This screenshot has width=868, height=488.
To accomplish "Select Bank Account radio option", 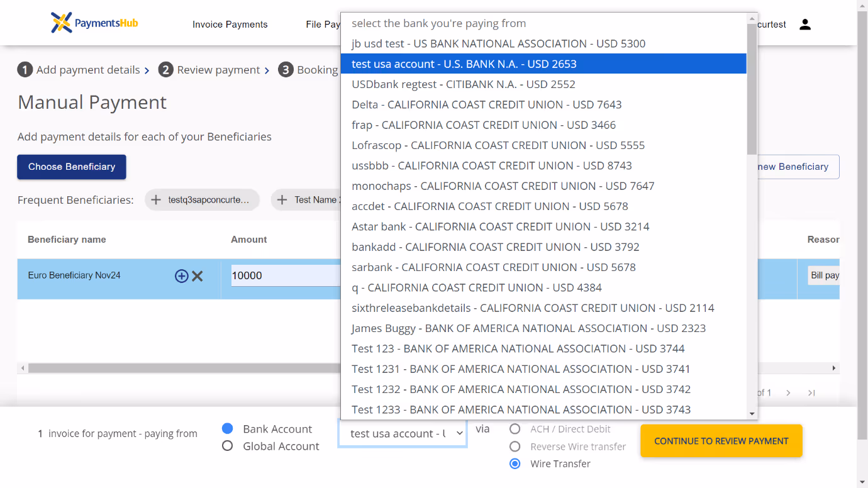I will pyautogui.click(x=228, y=429).
